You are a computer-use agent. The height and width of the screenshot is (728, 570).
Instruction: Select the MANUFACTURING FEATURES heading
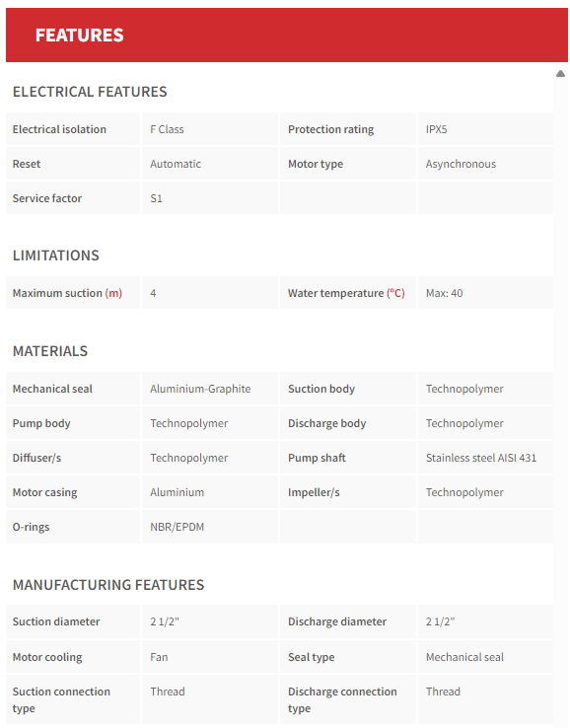(108, 585)
